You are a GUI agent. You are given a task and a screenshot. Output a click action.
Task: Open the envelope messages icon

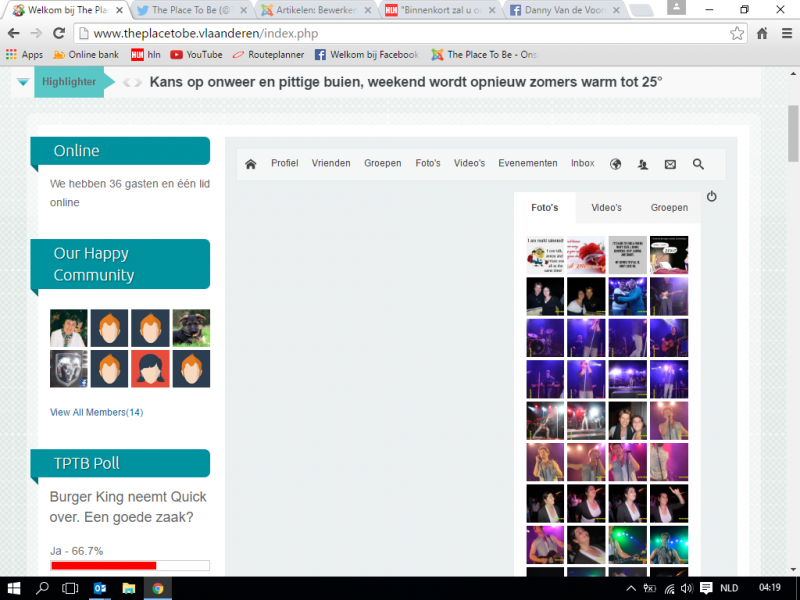[x=670, y=164]
